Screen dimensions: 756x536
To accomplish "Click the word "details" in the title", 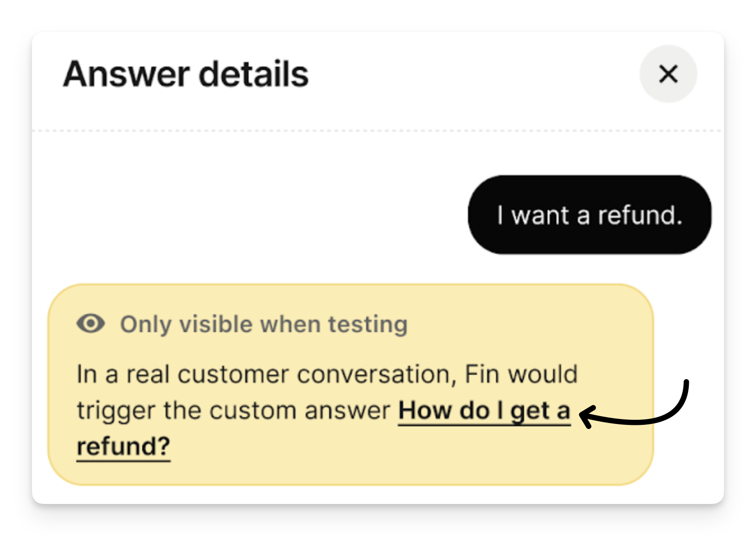I will (x=254, y=74).
